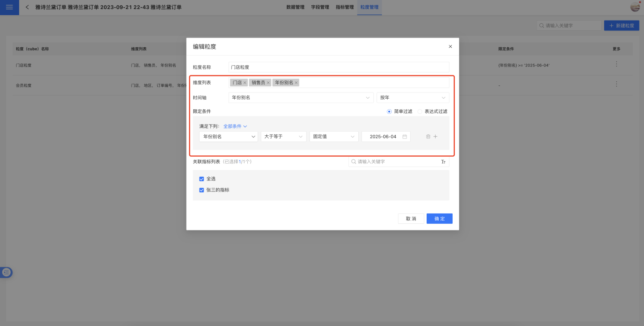Click the 确定 button
Image resolution: width=644 pixels, height=326 pixels.
point(439,218)
